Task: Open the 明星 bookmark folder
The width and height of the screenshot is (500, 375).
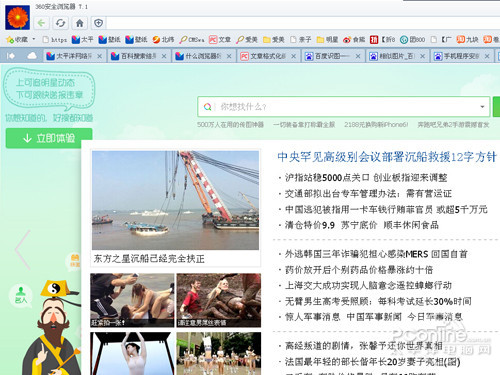Action: (327, 40)
